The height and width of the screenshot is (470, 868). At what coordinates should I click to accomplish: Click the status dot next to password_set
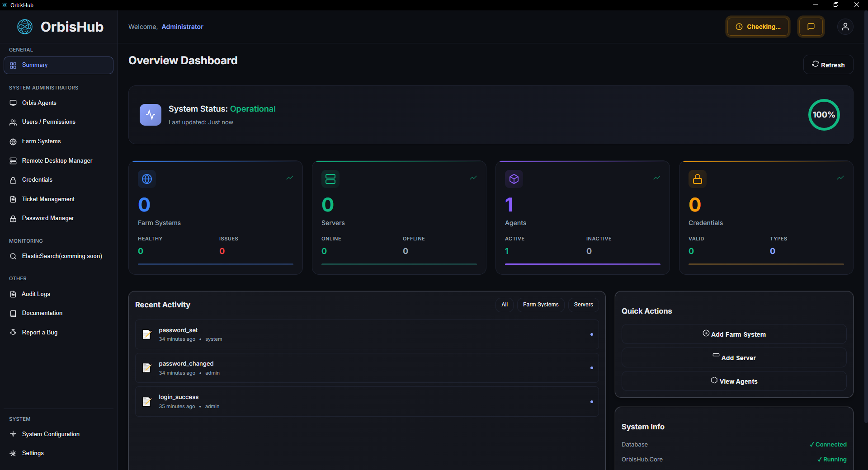[591, 334]
